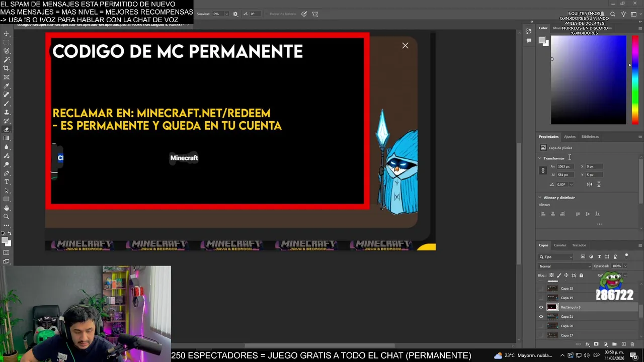Open Windows notification center icon
The image size is (644, 362).
tap(633, 355)
